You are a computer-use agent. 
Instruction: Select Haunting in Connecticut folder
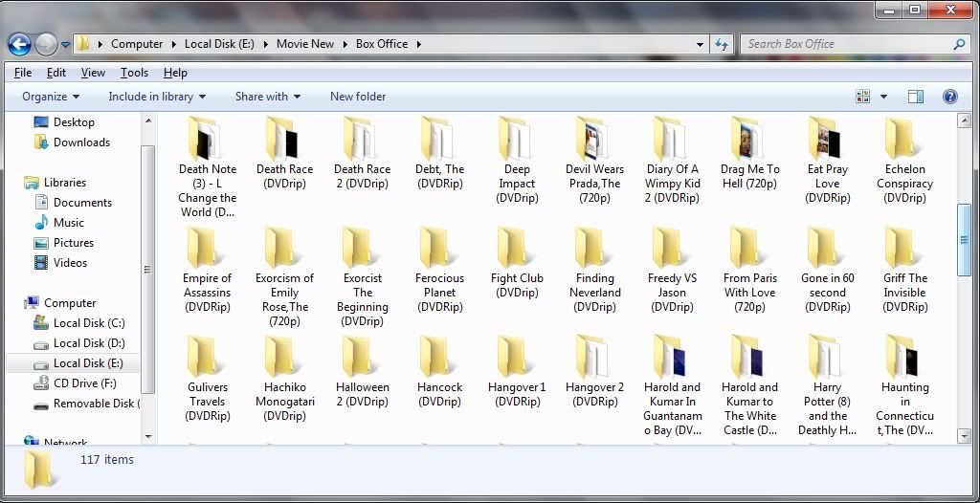[x=905, y=385]
